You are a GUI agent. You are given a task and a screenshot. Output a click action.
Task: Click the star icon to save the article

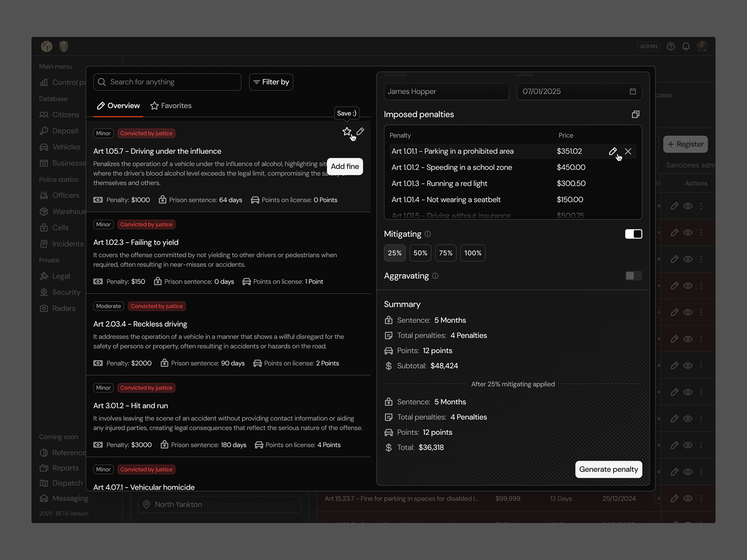pyautogui.click(x=347, y=131)
